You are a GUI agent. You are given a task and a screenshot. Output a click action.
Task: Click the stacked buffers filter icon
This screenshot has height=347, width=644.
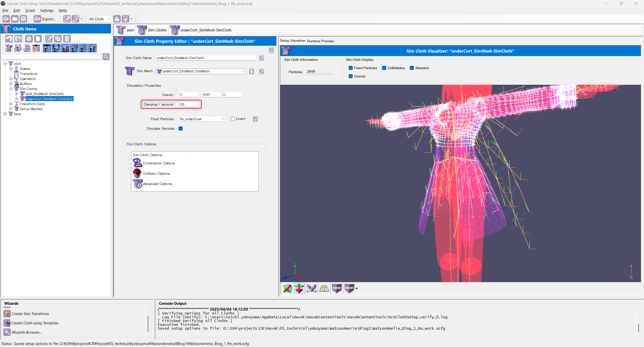pos(27,48)
